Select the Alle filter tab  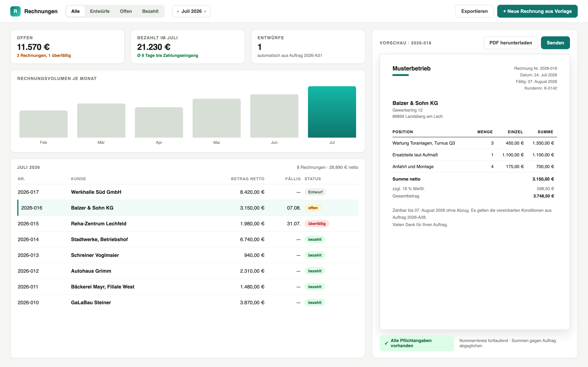coord(75,11)
